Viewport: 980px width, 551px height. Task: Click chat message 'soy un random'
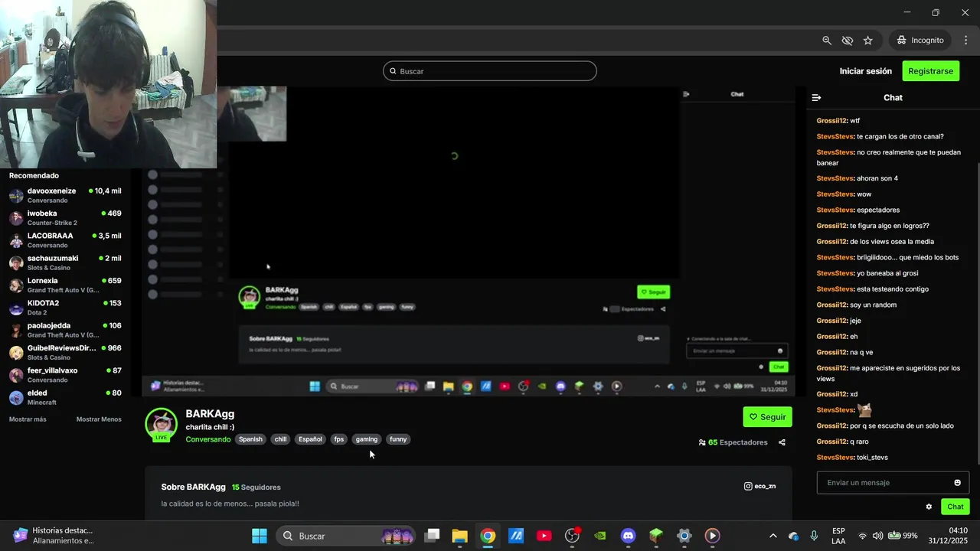click(x=873, y=305)
